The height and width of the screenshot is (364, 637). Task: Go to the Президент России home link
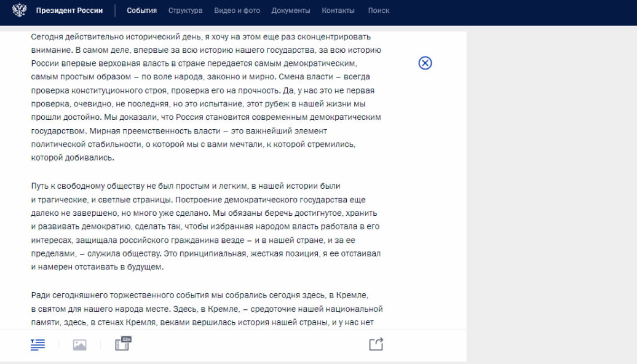coord(69,10)
